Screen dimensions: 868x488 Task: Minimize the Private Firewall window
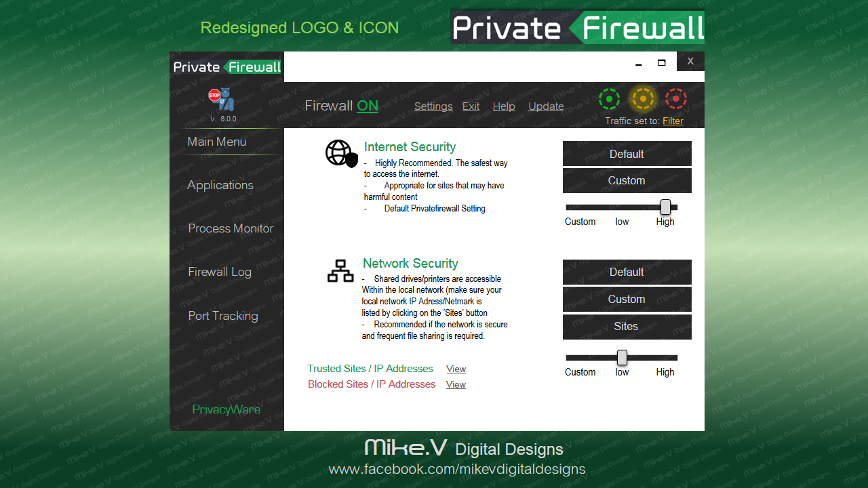click(638, 64)
